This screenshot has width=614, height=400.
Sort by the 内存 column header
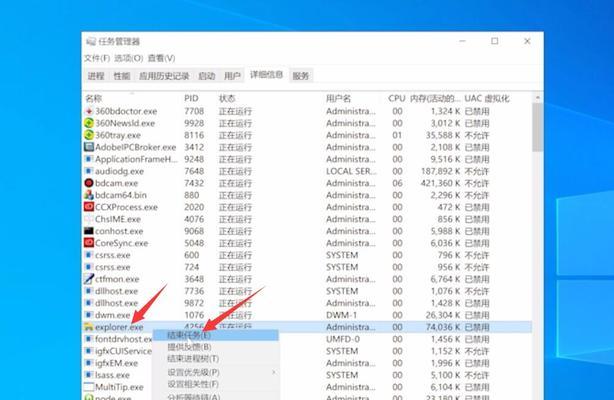[x=435, y=98]
